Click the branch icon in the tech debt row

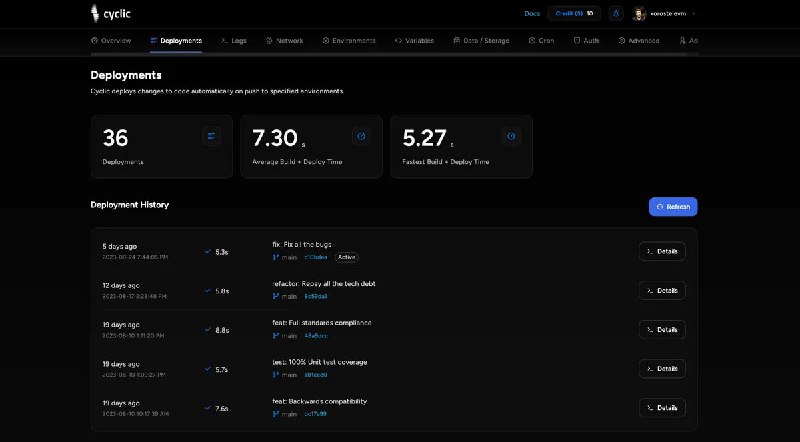(276, 296)
